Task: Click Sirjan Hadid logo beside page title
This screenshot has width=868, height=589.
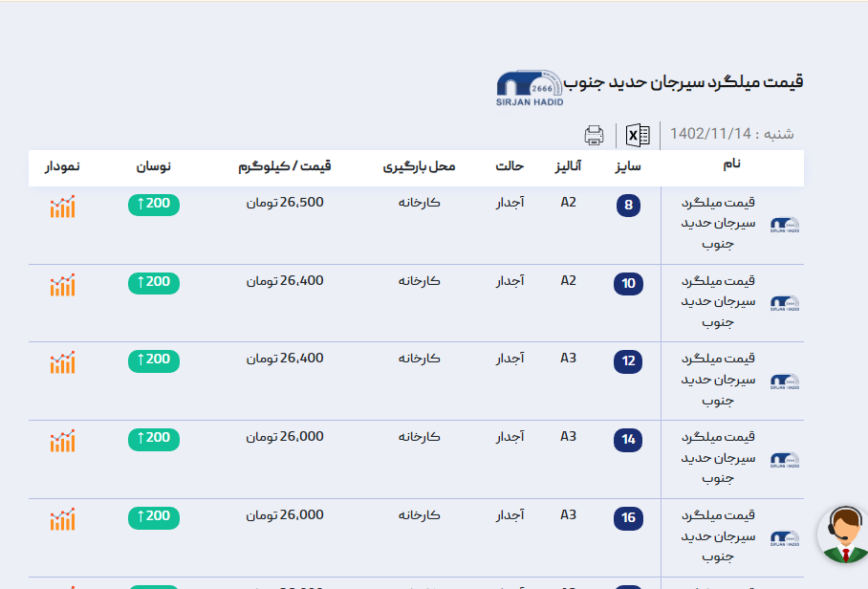Action: pyautogui.click(x=530, y=88)
